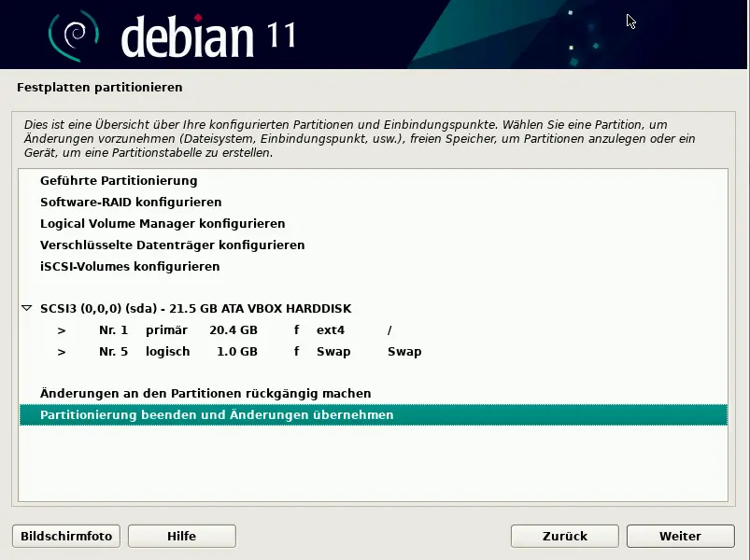
Task: Select the 1.0 GB logisch partition size
Action: point(236,352)
